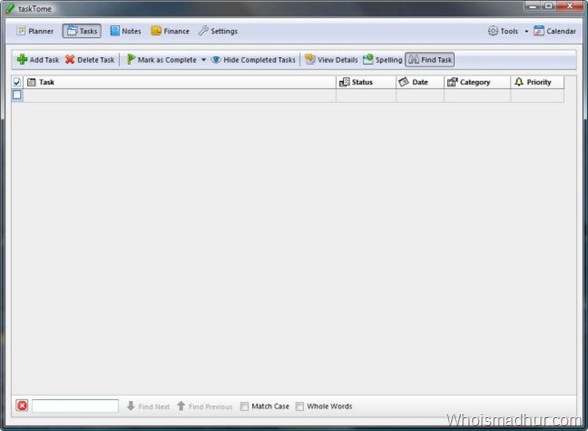The image size is (588, 431).
Task: Toggle the Find Task binoculars button
Action: pos(430,60)
